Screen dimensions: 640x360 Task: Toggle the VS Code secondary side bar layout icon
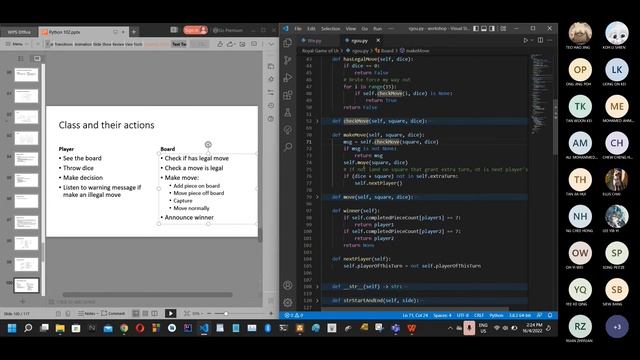coord(492,28)
